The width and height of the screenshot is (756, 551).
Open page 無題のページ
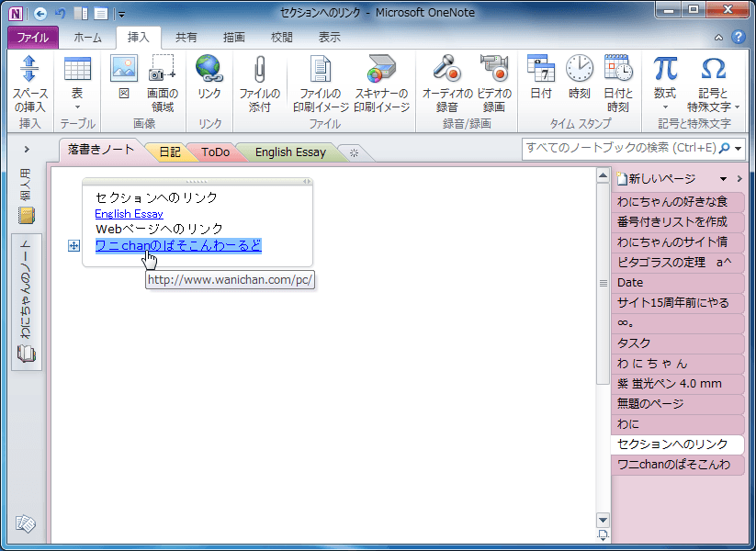[677, 404]
